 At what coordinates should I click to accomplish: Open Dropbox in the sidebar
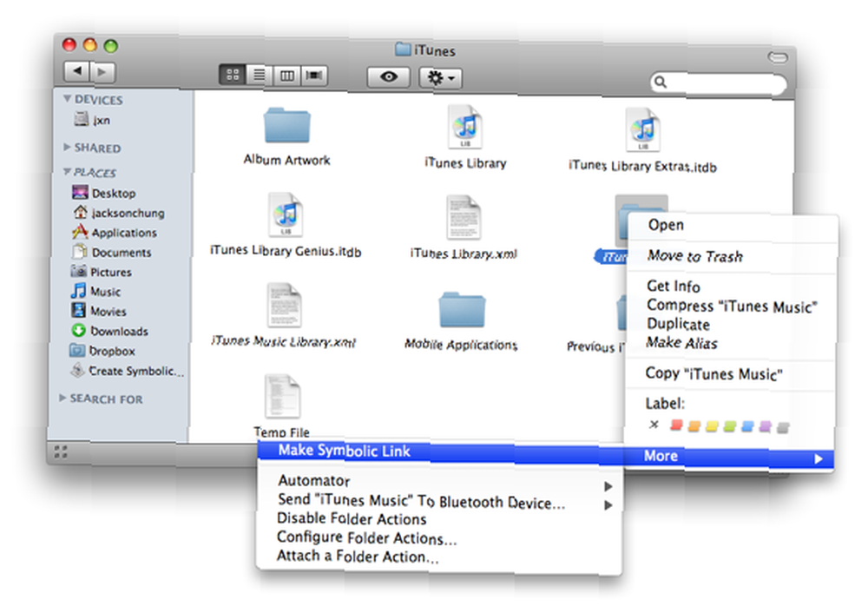[x=102, y=351]
